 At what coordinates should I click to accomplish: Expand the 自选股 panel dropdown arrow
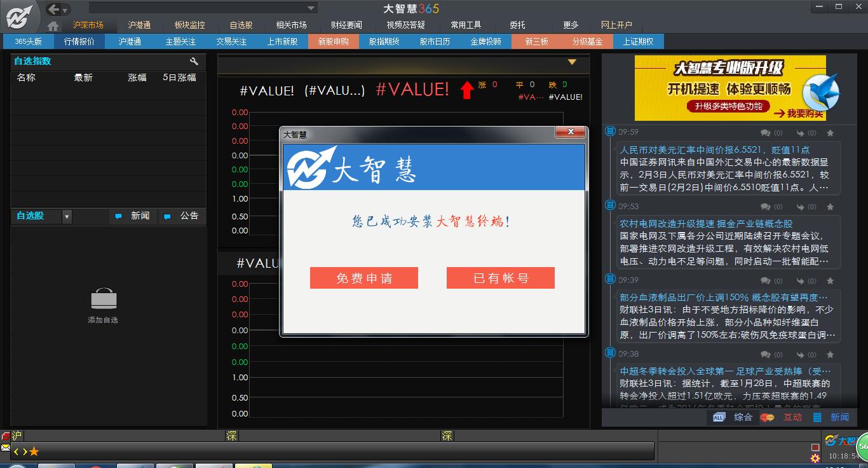click(67, 217)
